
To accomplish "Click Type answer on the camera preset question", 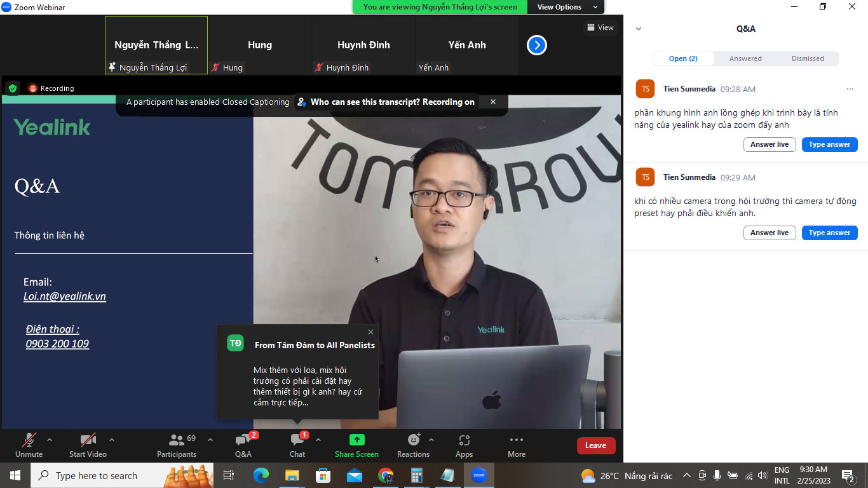I will pos(829,233).
